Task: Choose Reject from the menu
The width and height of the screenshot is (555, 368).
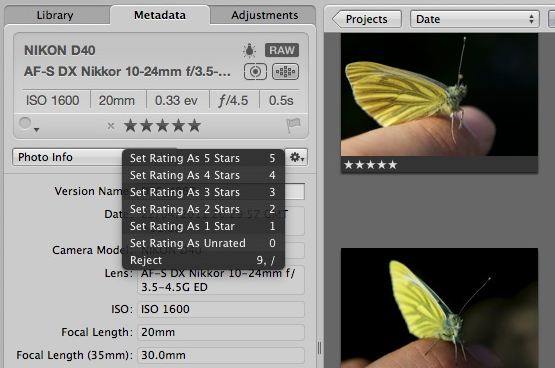Action: 203,260
